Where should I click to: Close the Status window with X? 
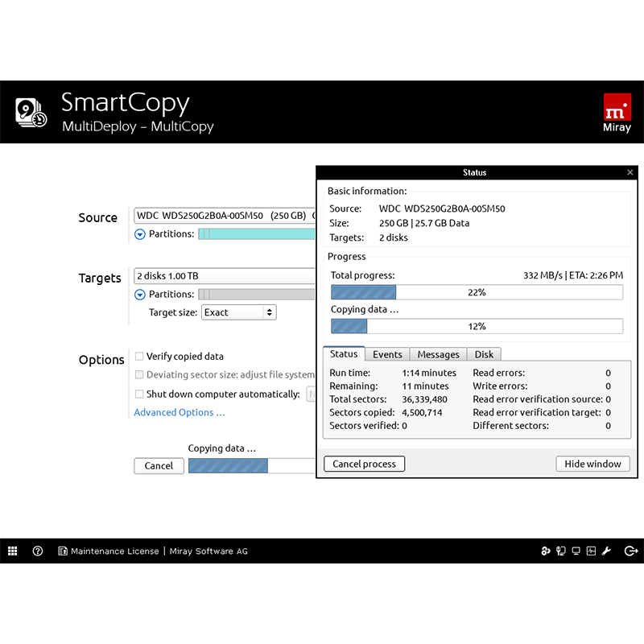coord(630,172)
